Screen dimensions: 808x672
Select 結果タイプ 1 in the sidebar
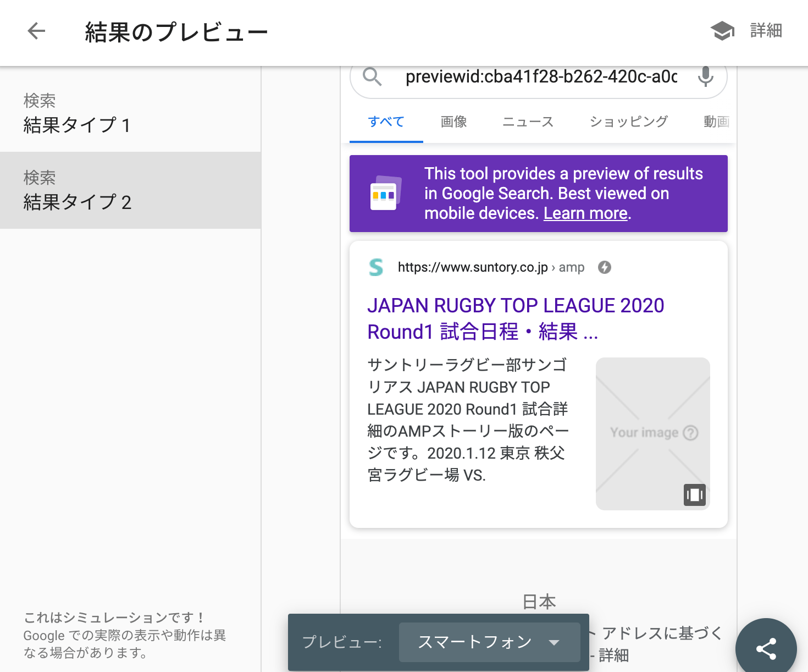[130, 113]
